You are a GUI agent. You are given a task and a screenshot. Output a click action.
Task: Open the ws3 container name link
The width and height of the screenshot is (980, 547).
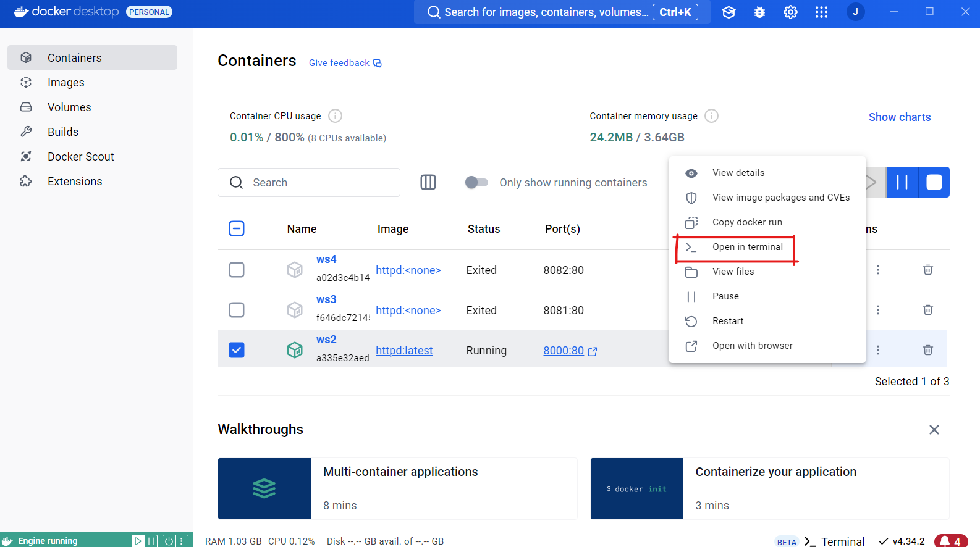pos(326,299)
